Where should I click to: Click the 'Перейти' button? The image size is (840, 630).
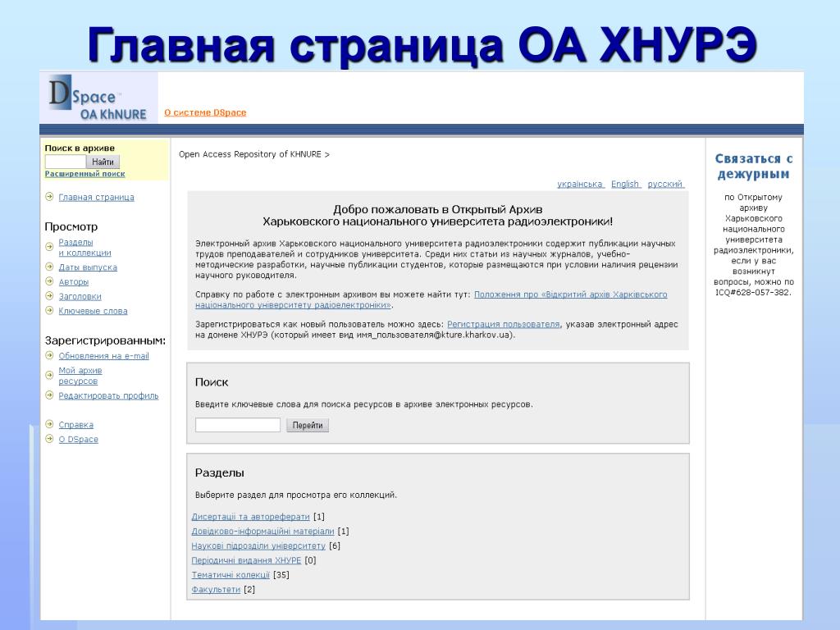(308, 425)
